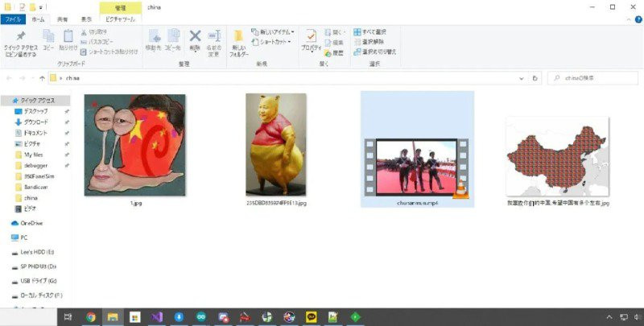Click the Paste icon in the ribbon
644x326 pixels.
click(68, 40)
